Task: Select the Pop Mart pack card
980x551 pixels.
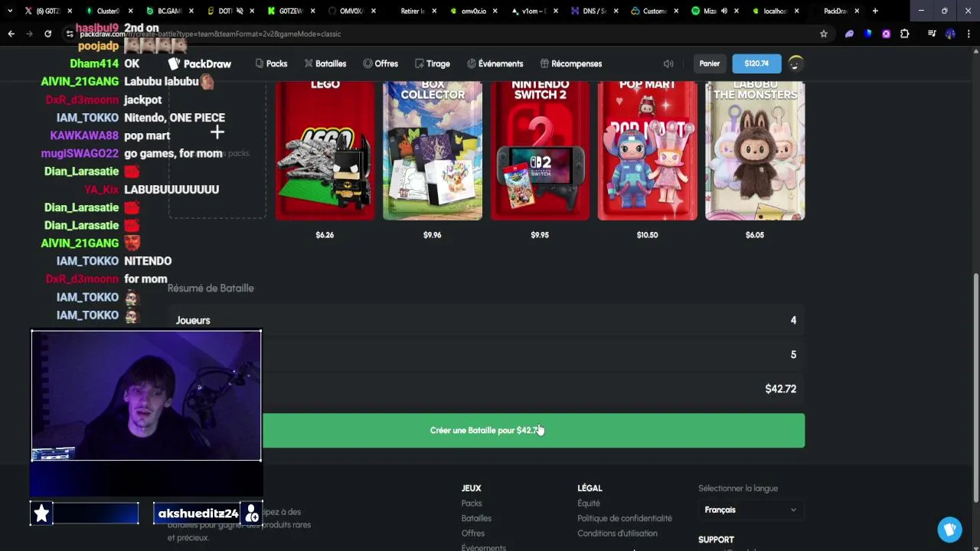Action: pyautogui.click(x=647, y=150)
